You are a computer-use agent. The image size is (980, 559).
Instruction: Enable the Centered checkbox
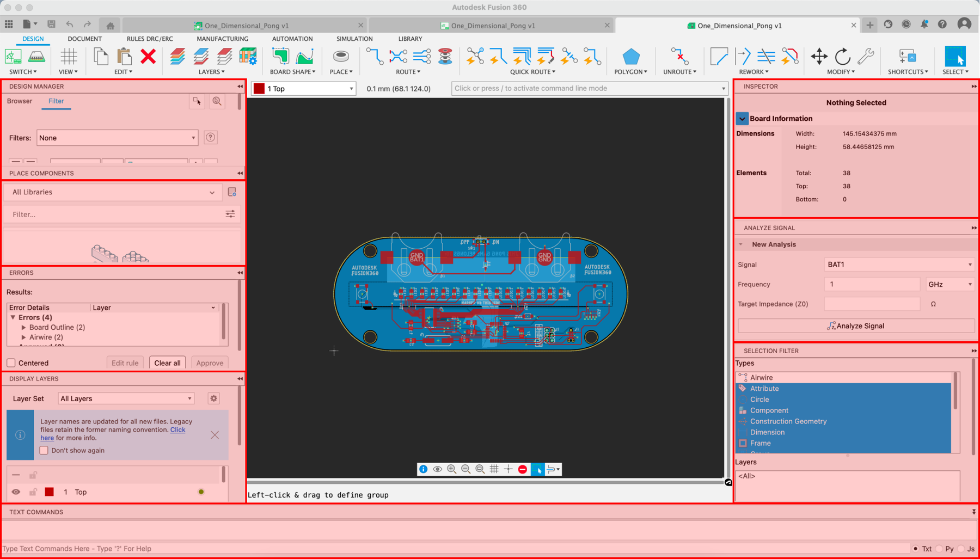[11, 363]
